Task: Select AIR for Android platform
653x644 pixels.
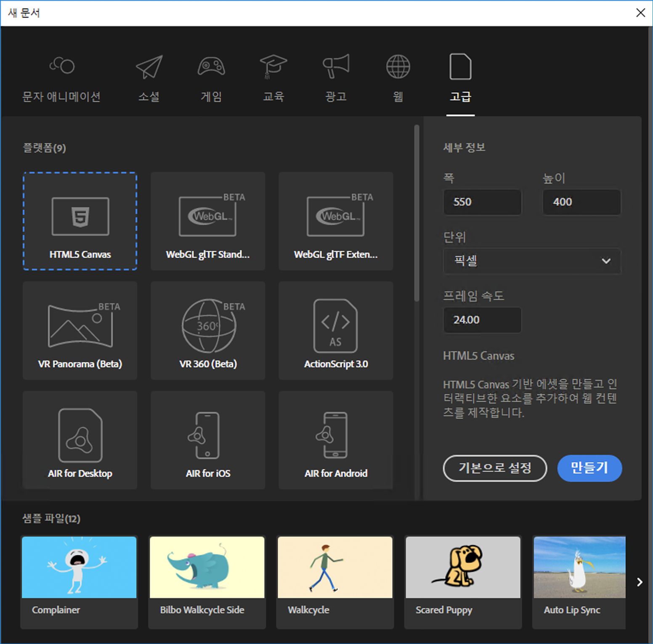Action: [335, 440]
